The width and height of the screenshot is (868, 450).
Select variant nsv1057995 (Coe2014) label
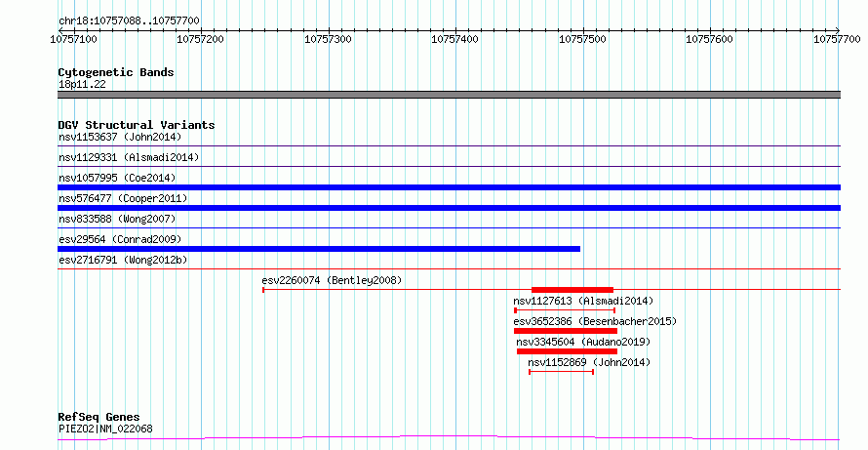pos(117,178)
